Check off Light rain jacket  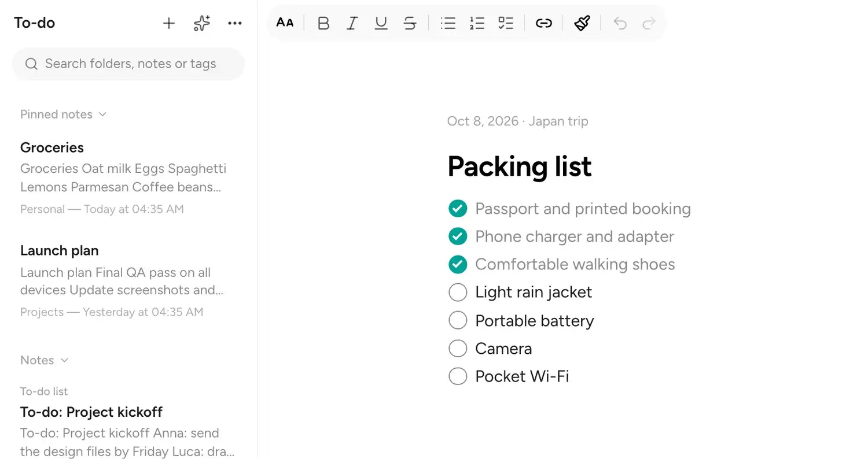click(458, 292)
